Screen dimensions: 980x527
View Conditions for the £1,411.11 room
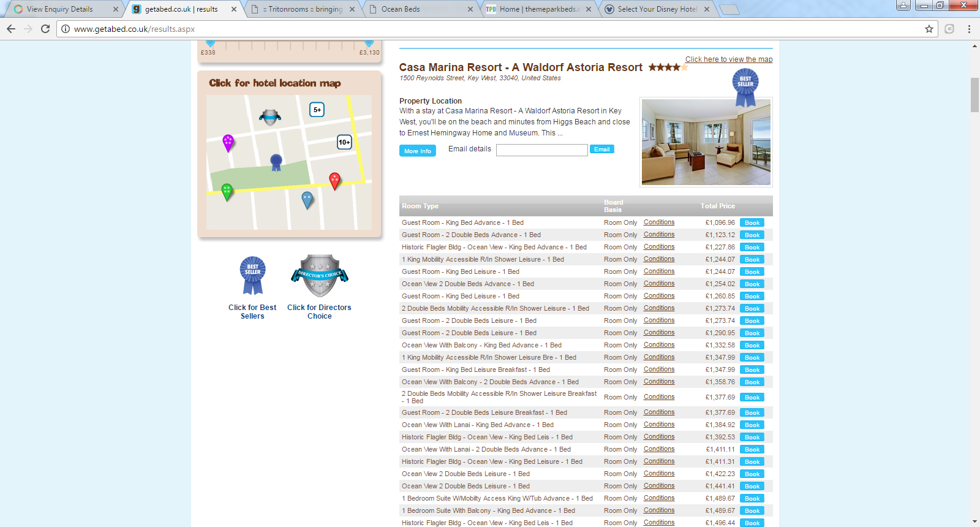click(x=659, y=449)
